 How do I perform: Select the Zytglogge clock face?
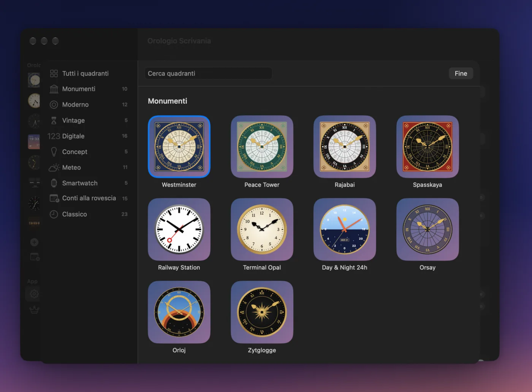[262, 312]
